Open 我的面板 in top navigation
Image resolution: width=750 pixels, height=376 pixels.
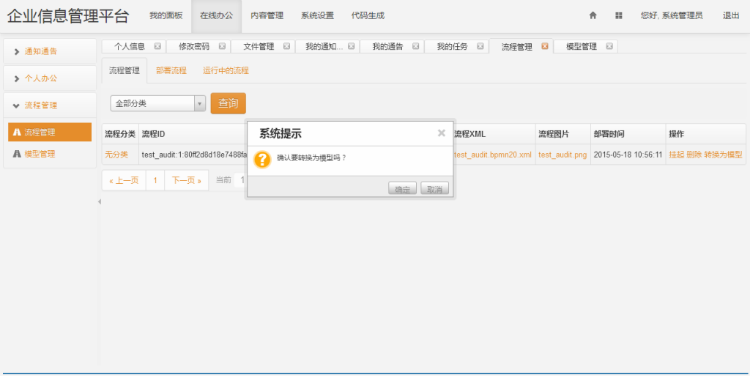click(x=166, y=15)
